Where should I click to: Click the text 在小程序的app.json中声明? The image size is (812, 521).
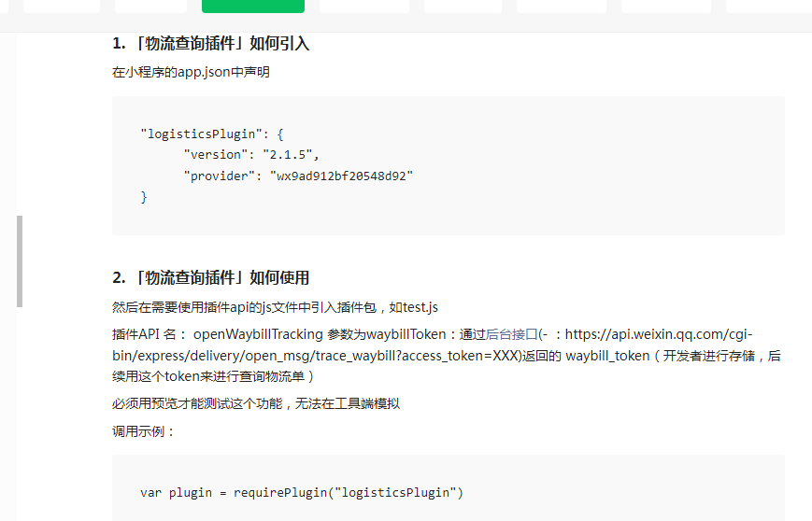(x=191, y=72)
